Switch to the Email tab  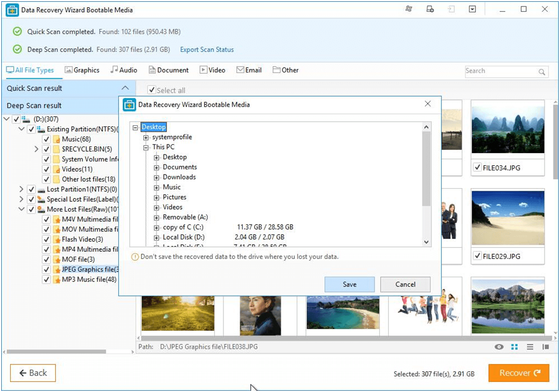click(x=249, y=70)
